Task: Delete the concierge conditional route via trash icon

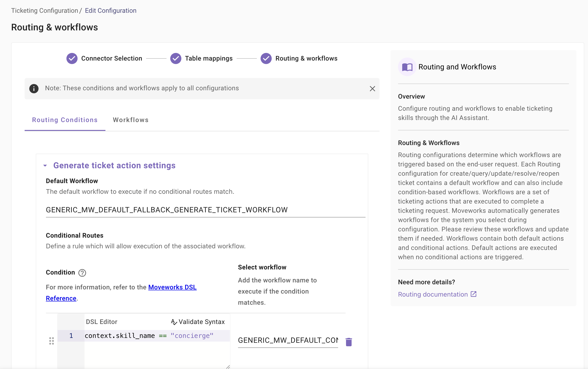Action: point(349,342)
